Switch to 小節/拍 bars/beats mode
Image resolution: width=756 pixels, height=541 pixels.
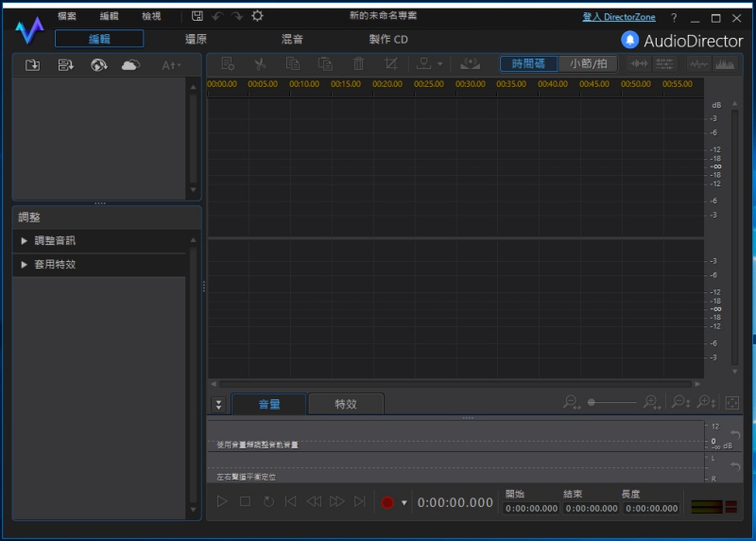tap(588, 63)
